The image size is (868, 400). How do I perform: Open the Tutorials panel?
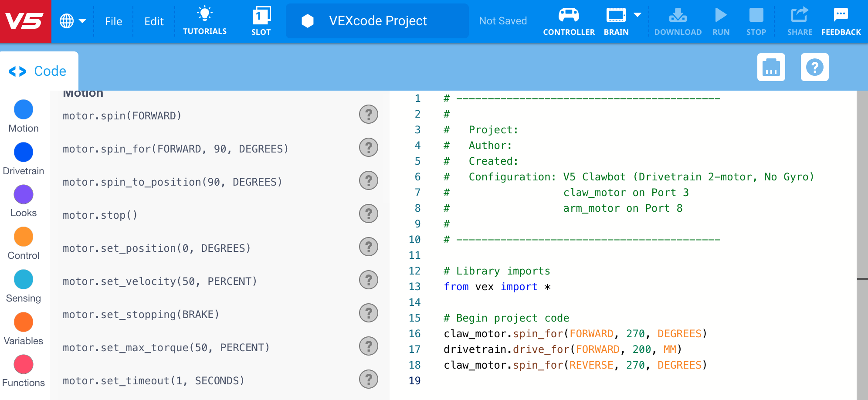204,20
